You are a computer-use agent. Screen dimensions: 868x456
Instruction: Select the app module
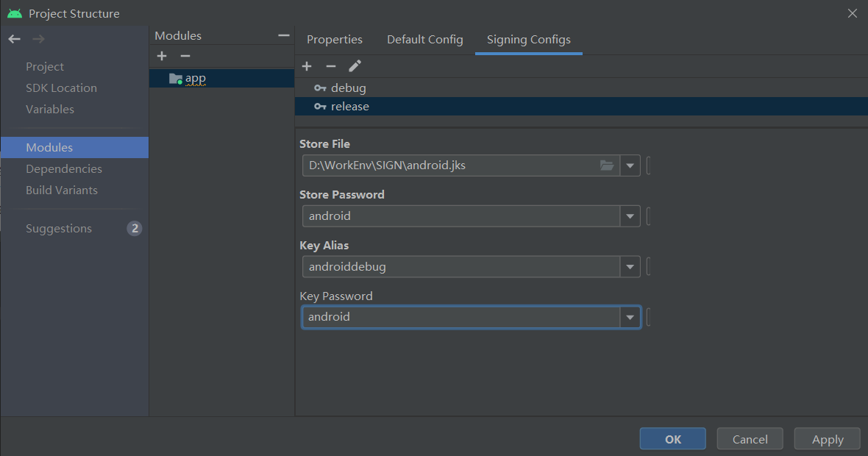pyautogui.click(x=195, y=78)
